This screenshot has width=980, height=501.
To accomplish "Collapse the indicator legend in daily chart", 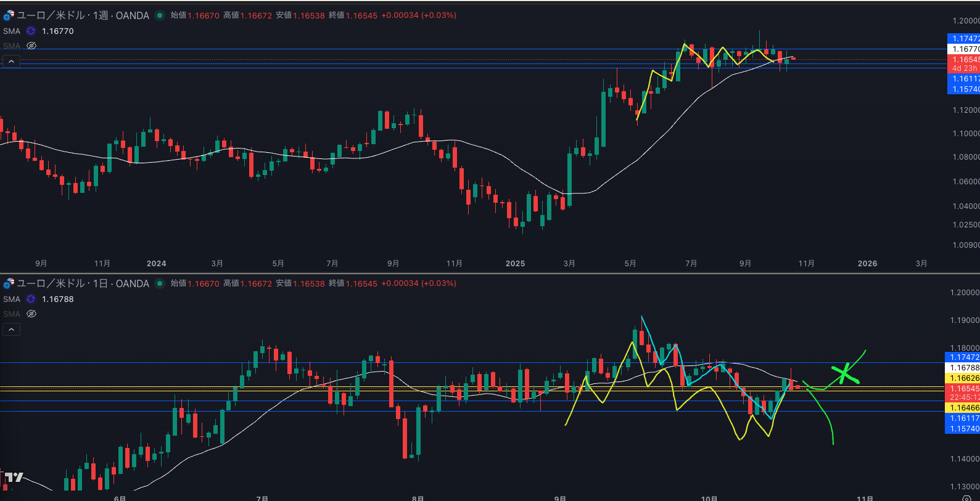I will click(x=11, y=330).
